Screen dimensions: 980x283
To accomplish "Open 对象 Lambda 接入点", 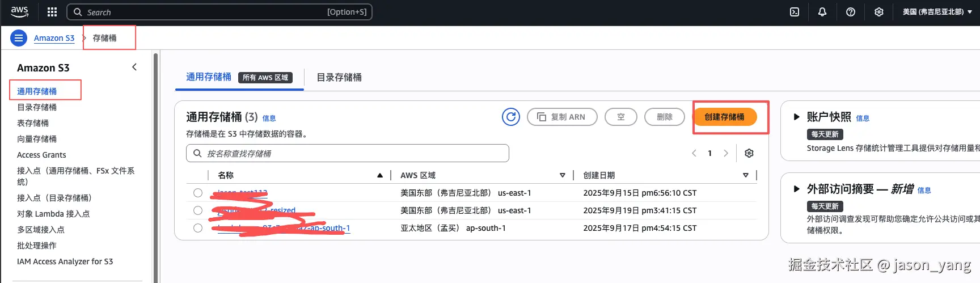I will [53, 214].
